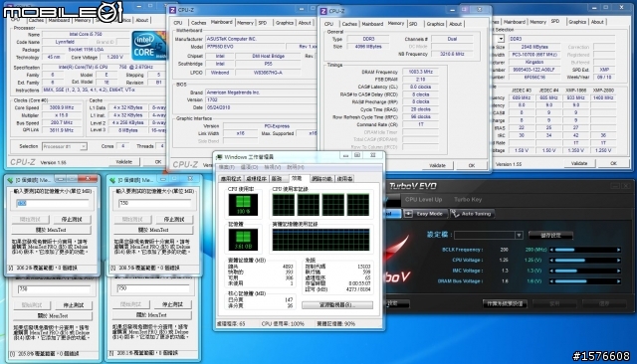This screenshot has width=637, height=364.
Task: Adjust the DRAM Bus Voltage slider track
Action: [x=585, y=281]
